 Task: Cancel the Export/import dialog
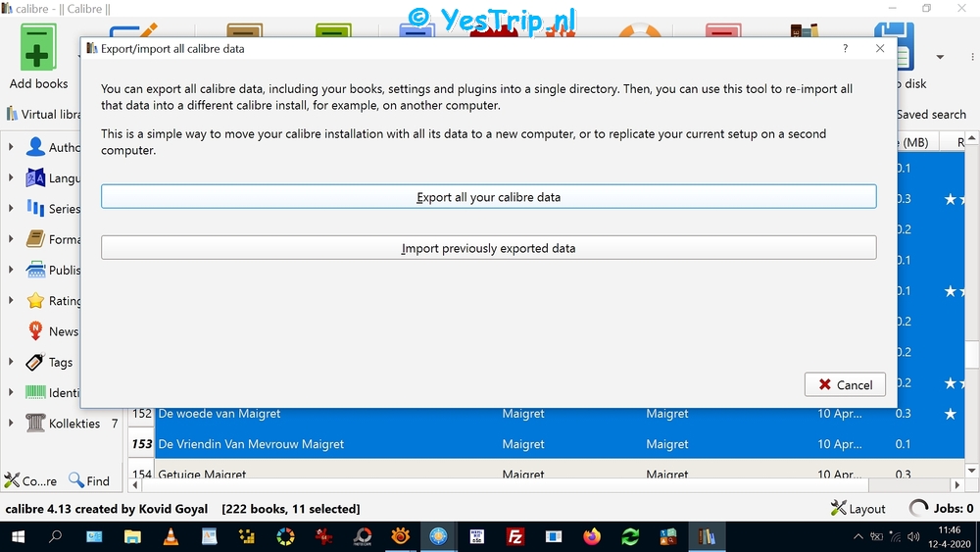click(845, 384)
